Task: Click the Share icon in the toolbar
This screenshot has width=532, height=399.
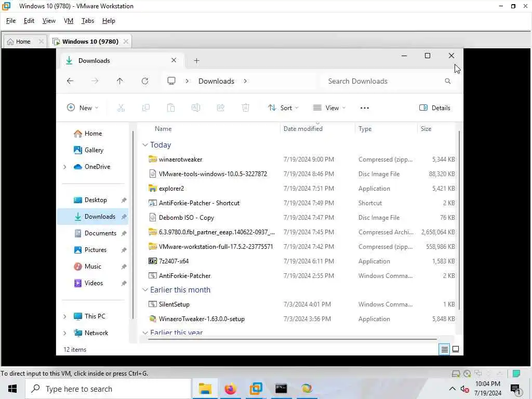Action: 220,108
